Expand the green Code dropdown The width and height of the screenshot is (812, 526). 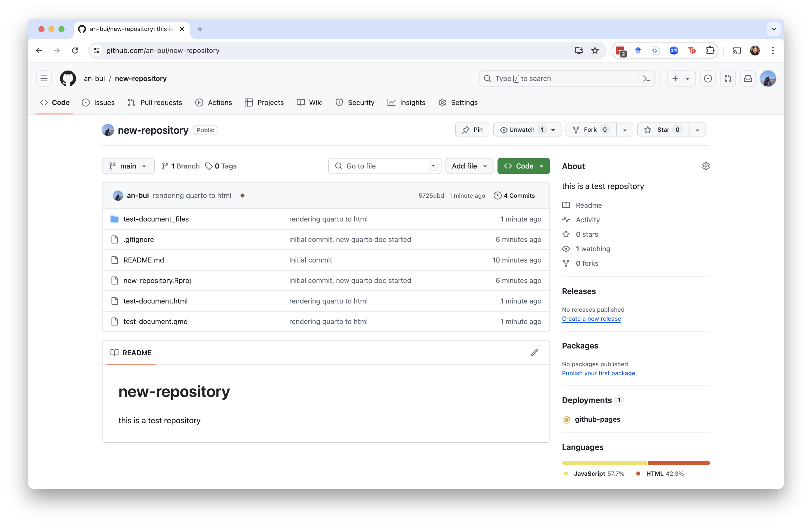click(x=523, y=166)
